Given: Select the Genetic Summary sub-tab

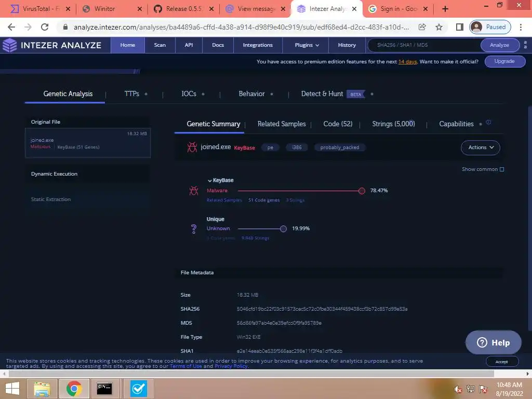Looking at the screenshot, I should [x=214, y=124].
